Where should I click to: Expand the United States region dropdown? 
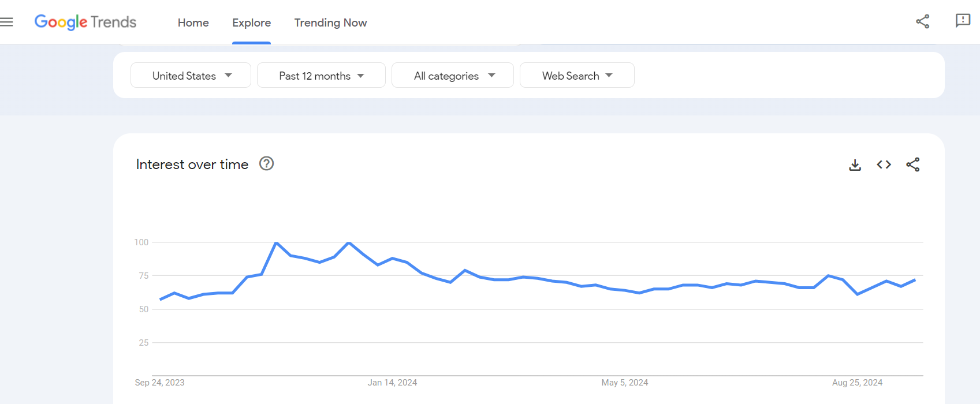[191, 76]
